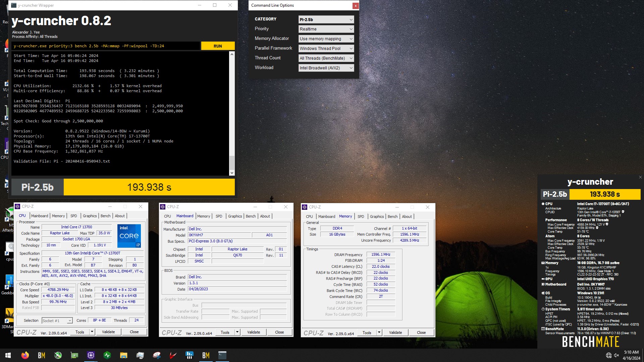Select About tab in CPU-Z Memory window
Screen dimensions: 644x362
407,217
